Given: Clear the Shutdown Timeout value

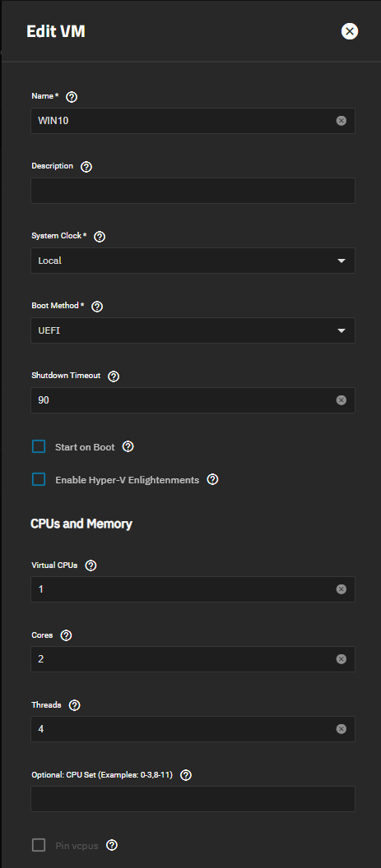Looking at the screenshot, I should pos(341,399).
